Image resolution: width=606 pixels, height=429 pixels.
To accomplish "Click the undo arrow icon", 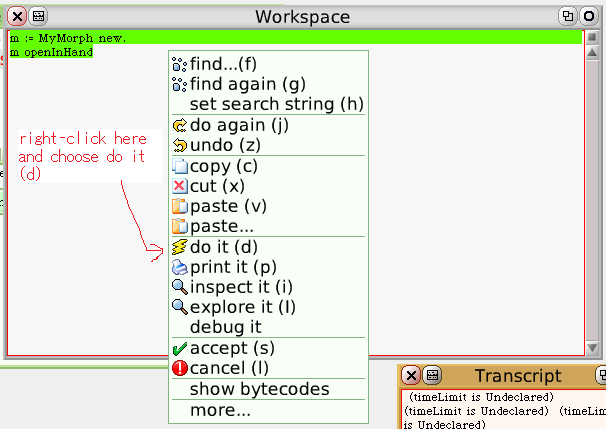I will point(180,146).
